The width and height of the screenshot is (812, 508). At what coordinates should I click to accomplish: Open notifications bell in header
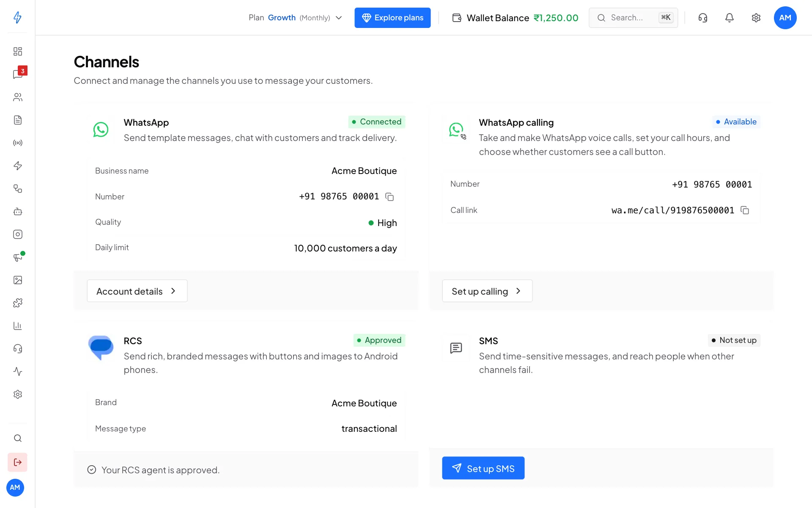(x=730, y=18)
